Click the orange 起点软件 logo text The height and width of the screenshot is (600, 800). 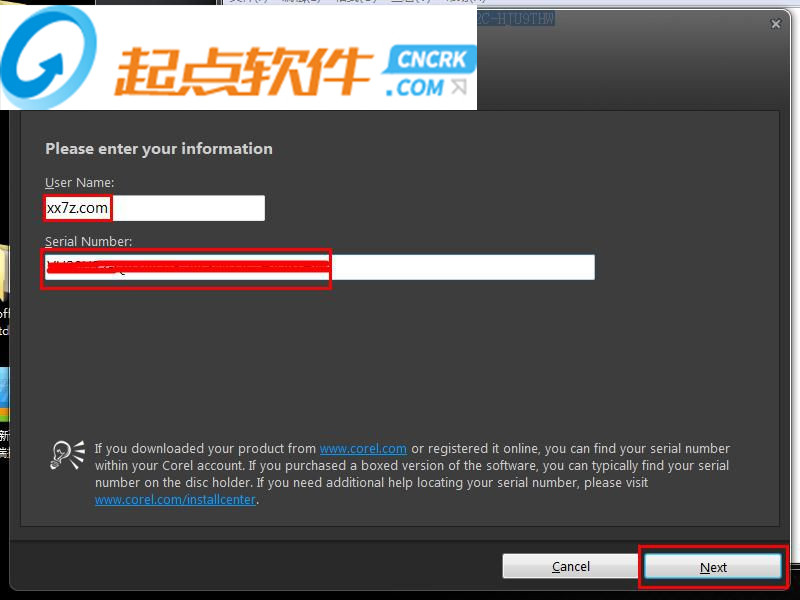tap(244, 71)
